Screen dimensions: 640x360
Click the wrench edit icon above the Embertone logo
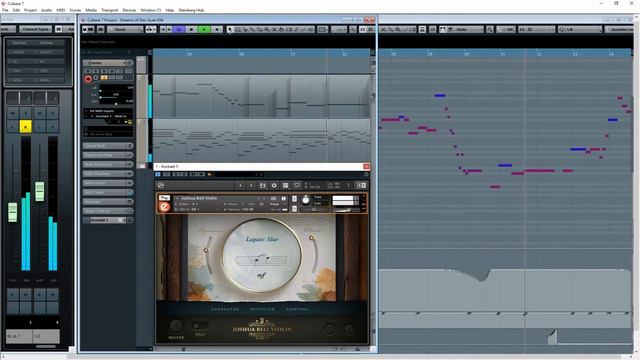[x=164, y=198]
